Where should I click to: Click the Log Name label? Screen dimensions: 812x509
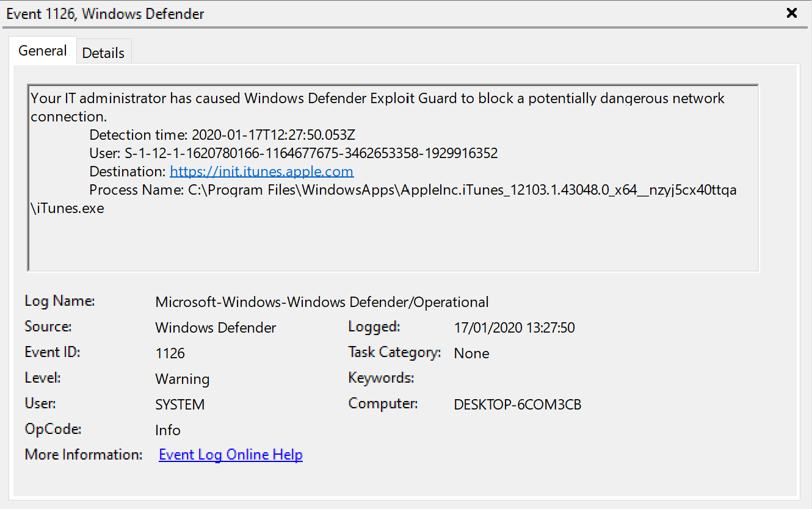(x=60, y=301)
